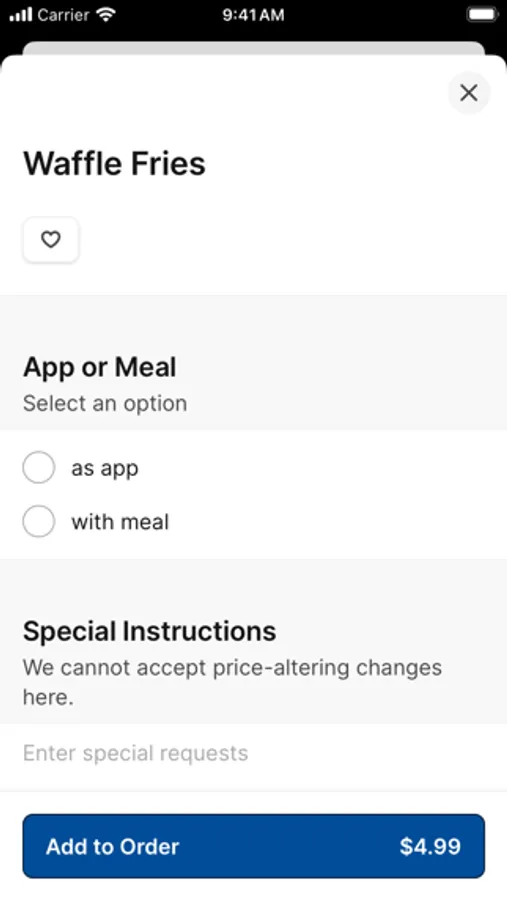507x900 pixels.
Task: Tap the $4.99 price on the order button
Action: click(430, 846)
